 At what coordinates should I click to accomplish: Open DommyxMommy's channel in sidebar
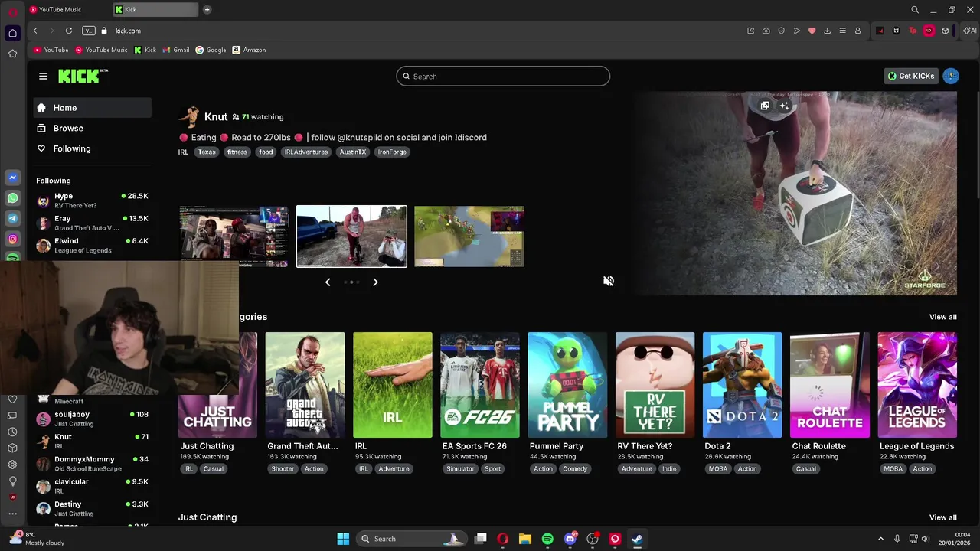pos(93,464)
